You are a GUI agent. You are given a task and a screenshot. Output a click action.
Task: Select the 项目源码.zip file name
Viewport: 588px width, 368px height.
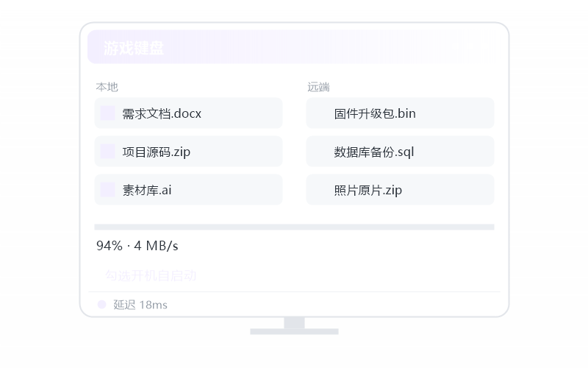click(x=156, y=152)
